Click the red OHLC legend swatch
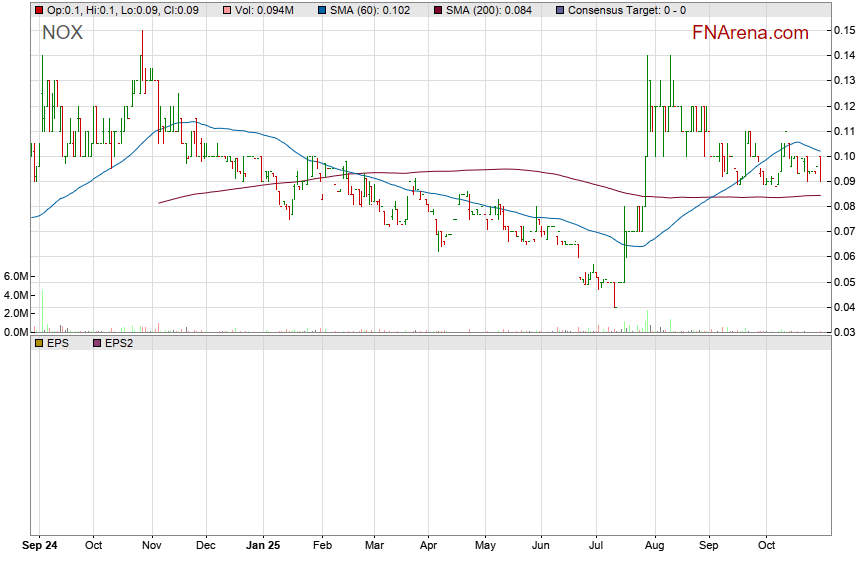The image size is (859, 566). [x=39, y=10]
